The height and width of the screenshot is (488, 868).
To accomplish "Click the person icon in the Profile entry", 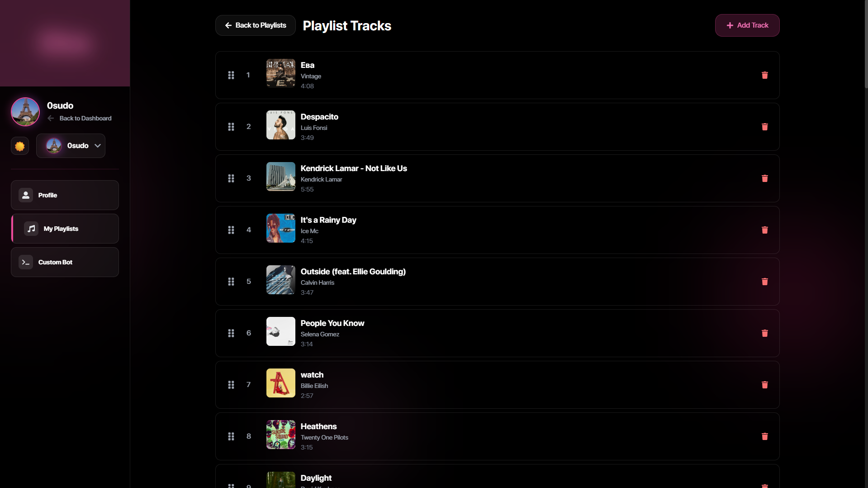I will coord(25,195).
